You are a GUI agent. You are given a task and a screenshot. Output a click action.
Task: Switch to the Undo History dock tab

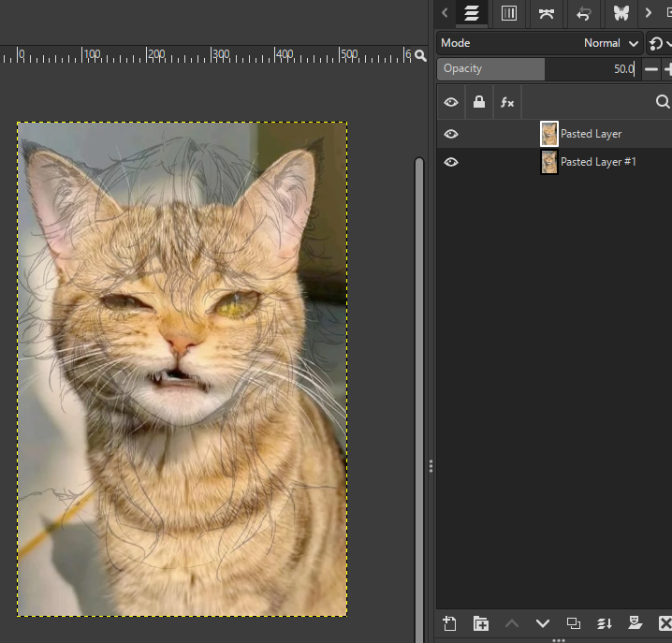coord(583,13)
